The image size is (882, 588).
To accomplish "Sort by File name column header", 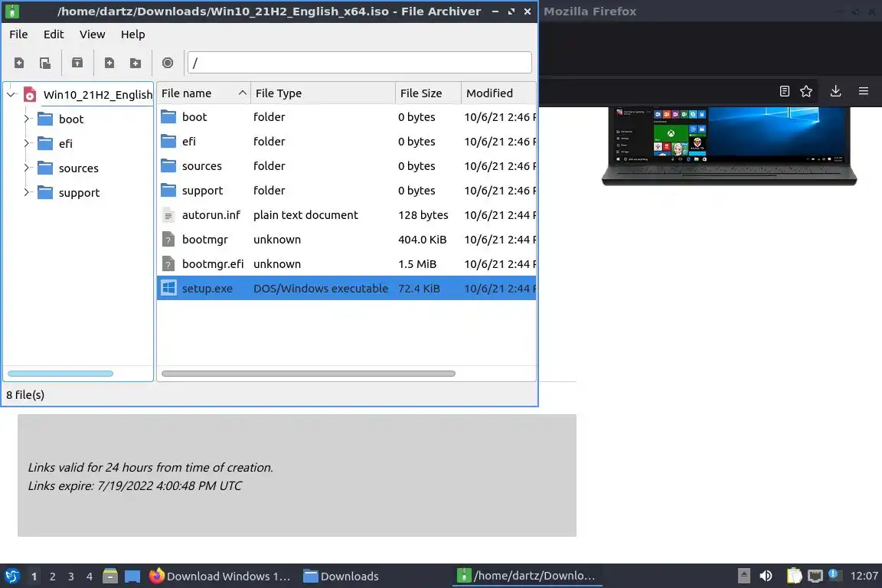I will point(203,93).
